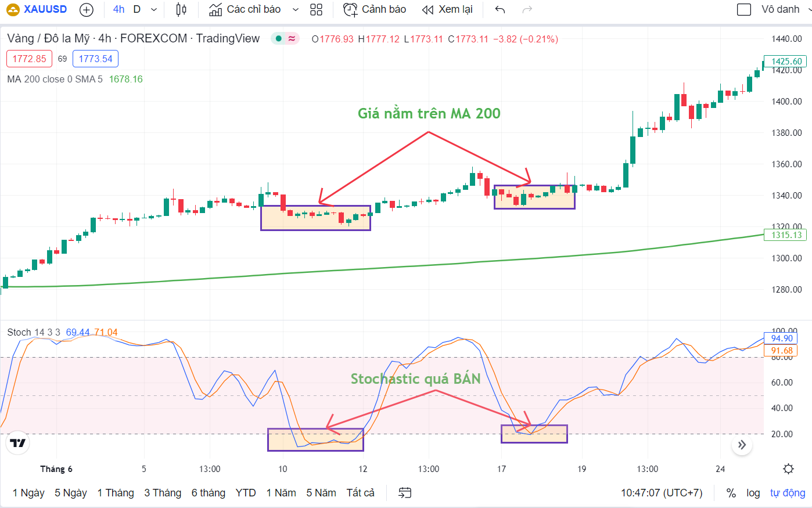Toggle log scale

tap(753, 493)
